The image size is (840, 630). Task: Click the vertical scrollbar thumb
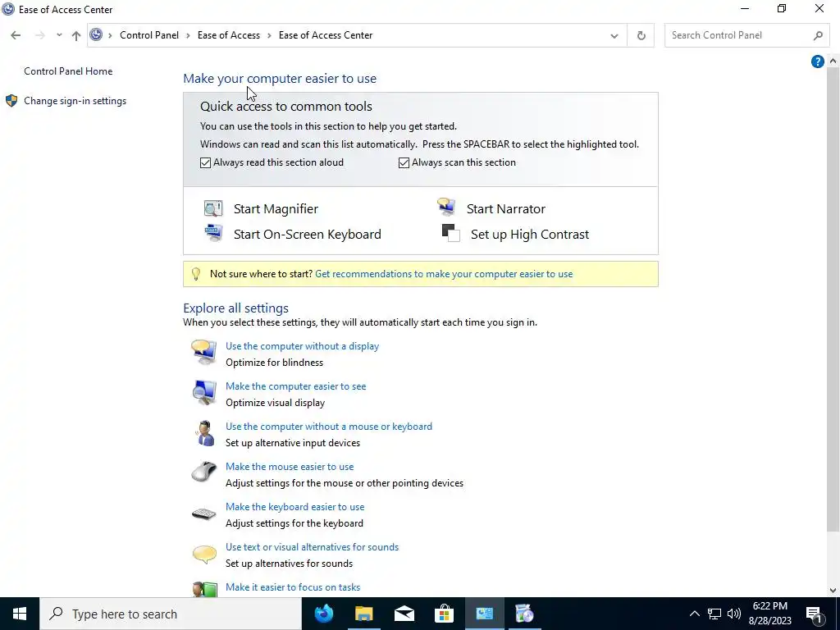833,299
